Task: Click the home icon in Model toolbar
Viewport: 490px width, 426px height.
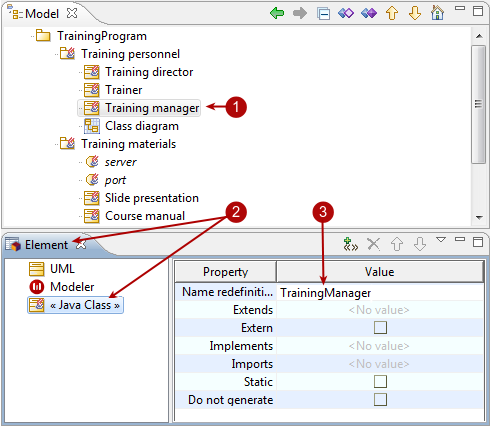Action: point(438,13)
